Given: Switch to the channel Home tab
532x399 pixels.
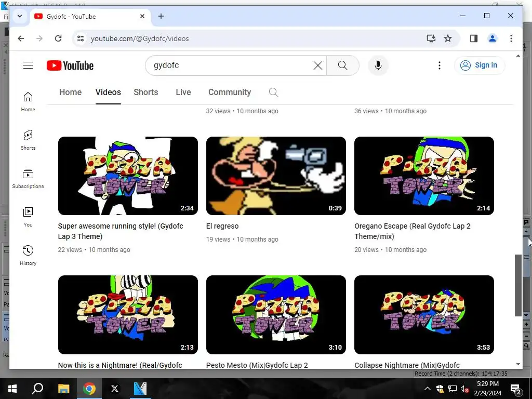Looking at the screenshot, I should (70, 92).
